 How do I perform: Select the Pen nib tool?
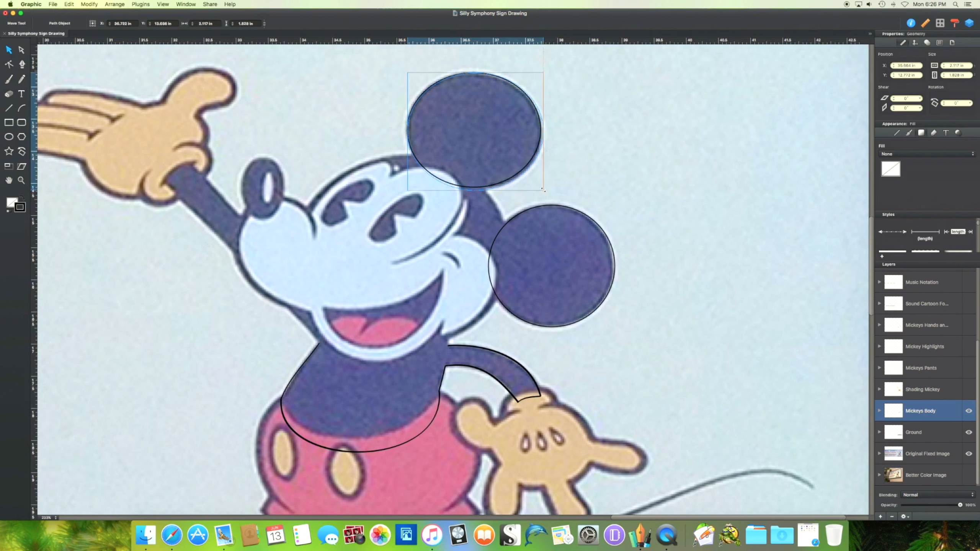[22, 64]
